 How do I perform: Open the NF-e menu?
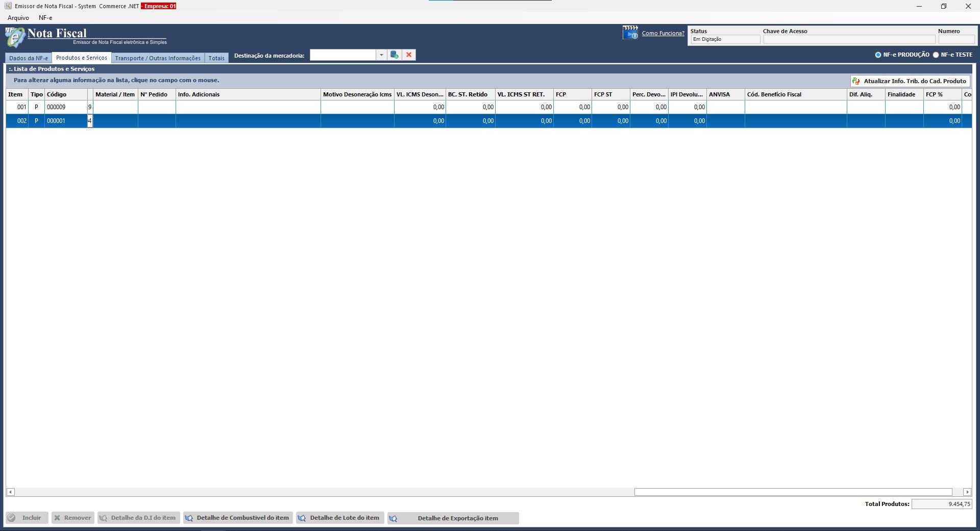45,18
